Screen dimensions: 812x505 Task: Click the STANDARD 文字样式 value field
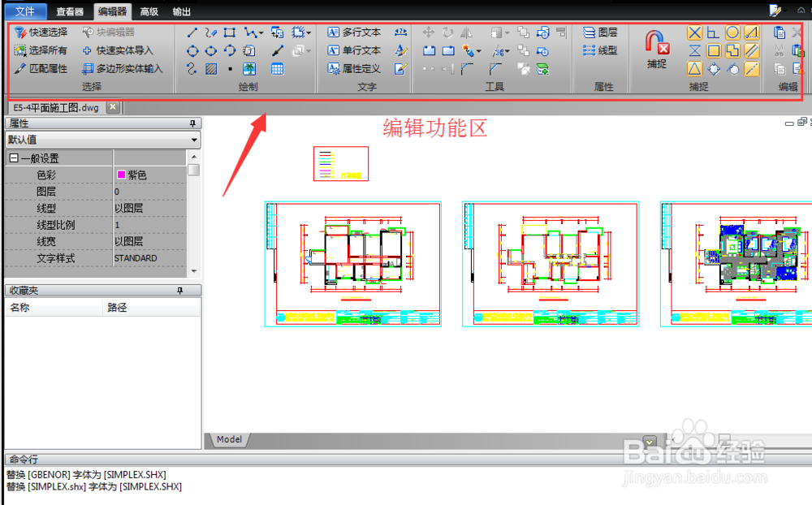pos(149,258)
